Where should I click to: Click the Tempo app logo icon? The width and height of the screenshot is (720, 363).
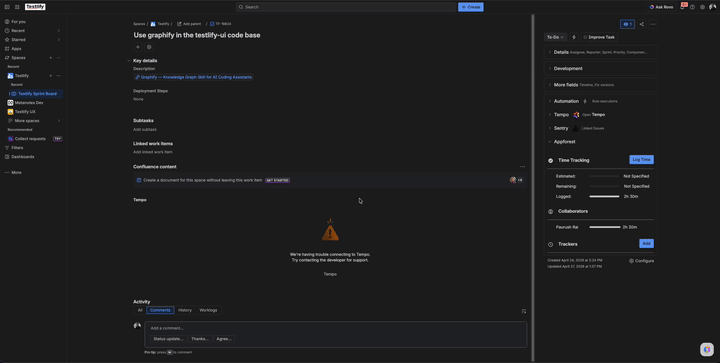click(576, 115)
